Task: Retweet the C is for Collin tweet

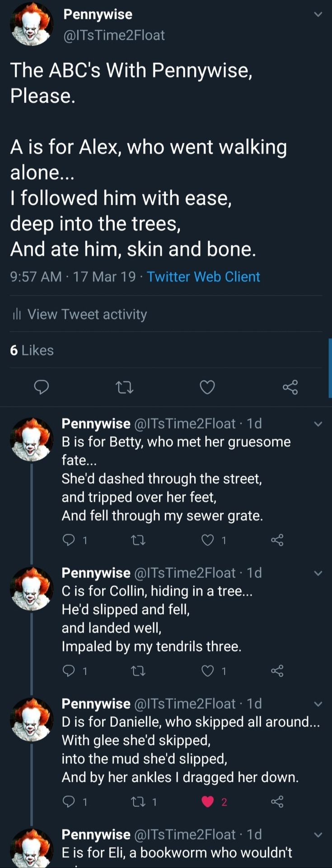Action: (138, 671)
